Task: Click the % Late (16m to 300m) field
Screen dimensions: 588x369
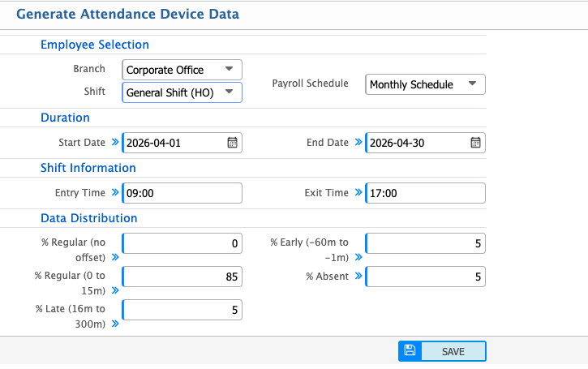Action: tap(182, 310)
